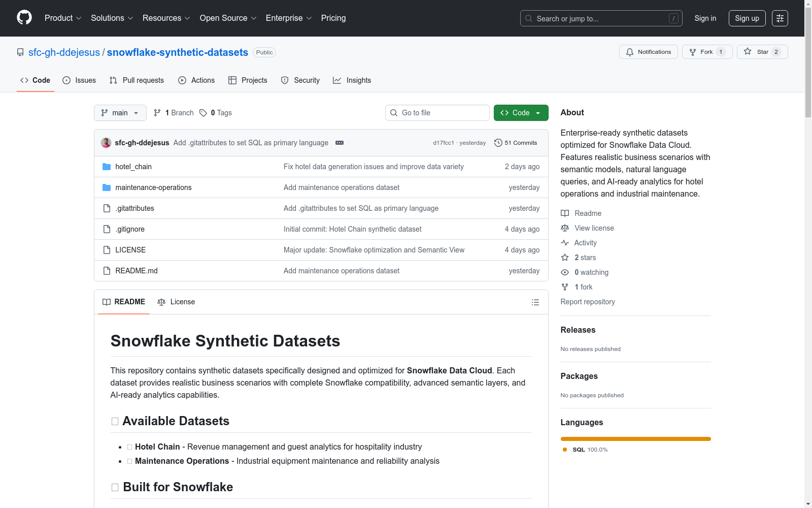The height and width of the screenshot is (508, 812).
Task: Click the .gitignore file icon
Action: coord(107,229)
